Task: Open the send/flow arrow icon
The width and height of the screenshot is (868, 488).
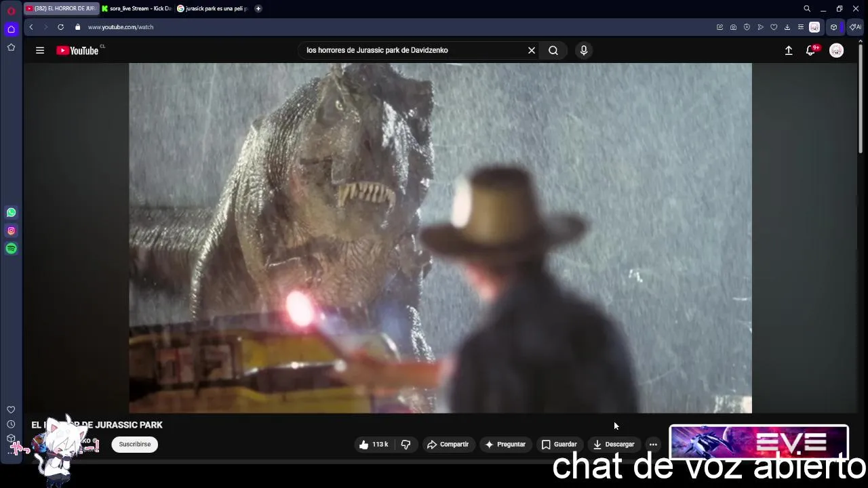Action: [x=760, y=27]
